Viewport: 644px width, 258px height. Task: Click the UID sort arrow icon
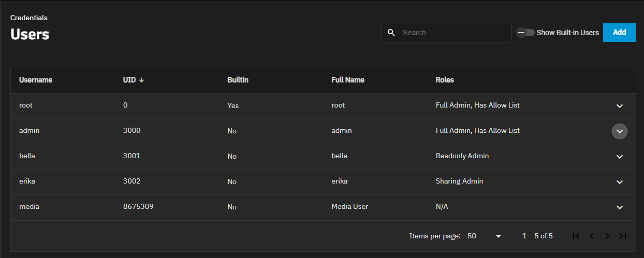141,80
